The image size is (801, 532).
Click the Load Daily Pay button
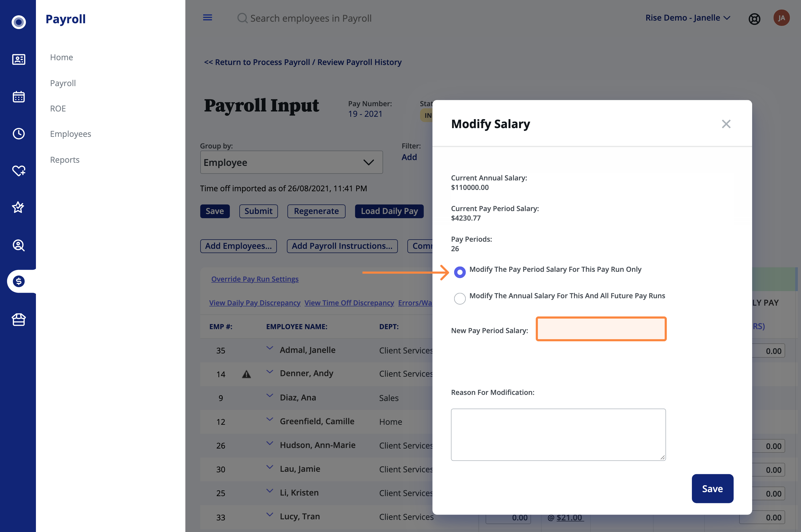(x=389, y=211)
